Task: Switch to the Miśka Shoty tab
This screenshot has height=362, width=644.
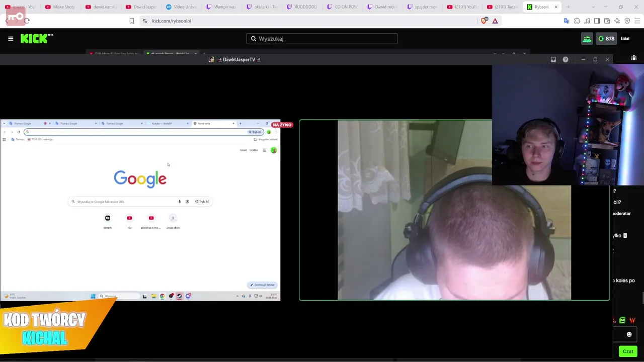Action: (60, 7)
